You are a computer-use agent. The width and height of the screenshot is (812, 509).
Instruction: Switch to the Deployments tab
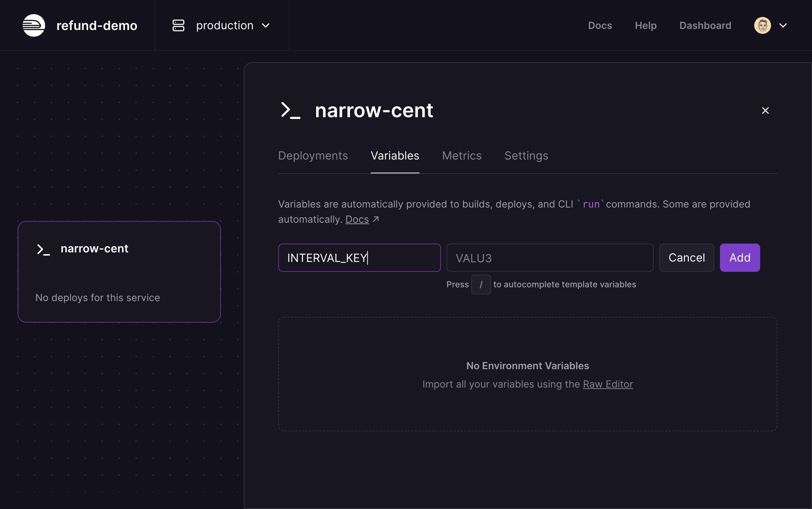coord(313,156)
